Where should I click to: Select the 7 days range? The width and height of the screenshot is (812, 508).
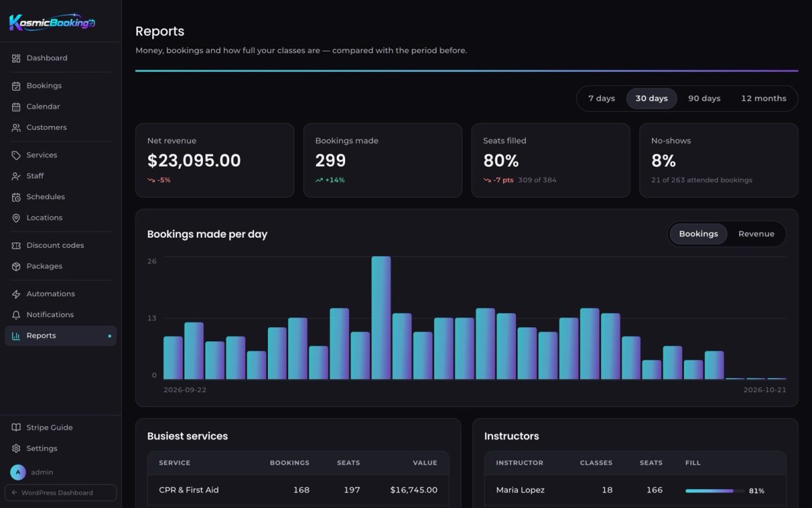[x=602, y=98]
